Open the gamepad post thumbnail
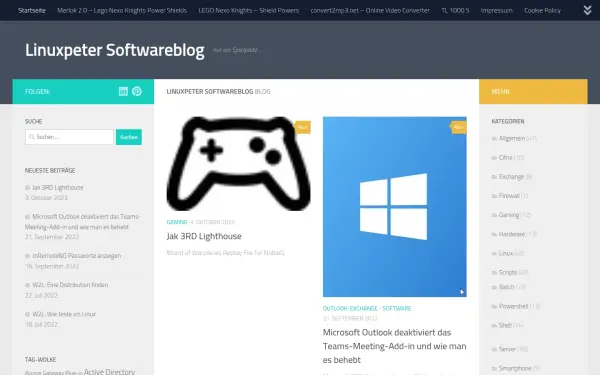 [238, 164]
